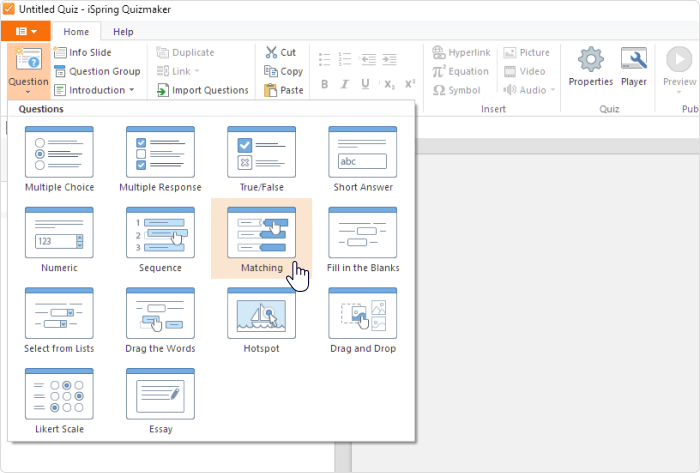The image size is (700, 473).
Task: Pick the Fill in the Blanks question
Action: pyautogui.click(x=362, y=240)
